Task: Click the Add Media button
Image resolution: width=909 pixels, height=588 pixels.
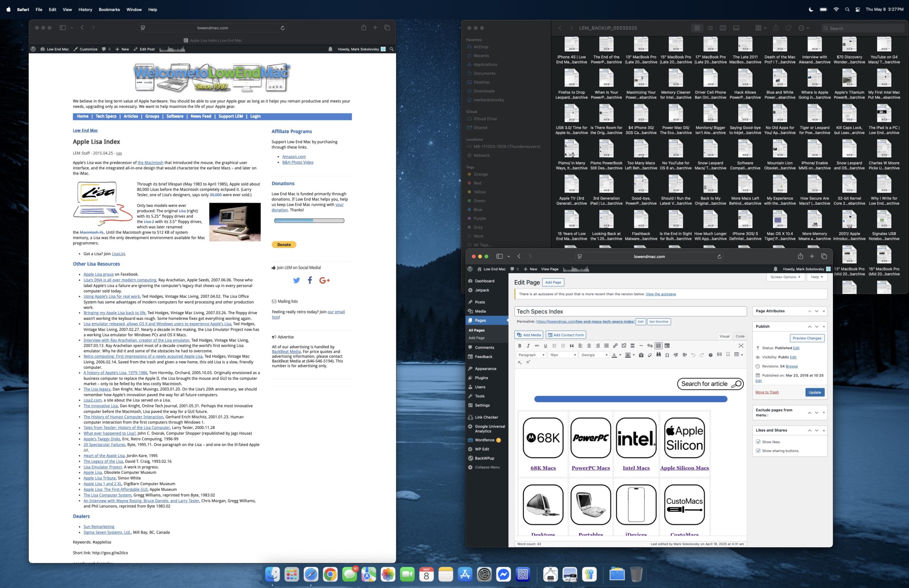Action: pyautogui.click(x=529, y=335)
